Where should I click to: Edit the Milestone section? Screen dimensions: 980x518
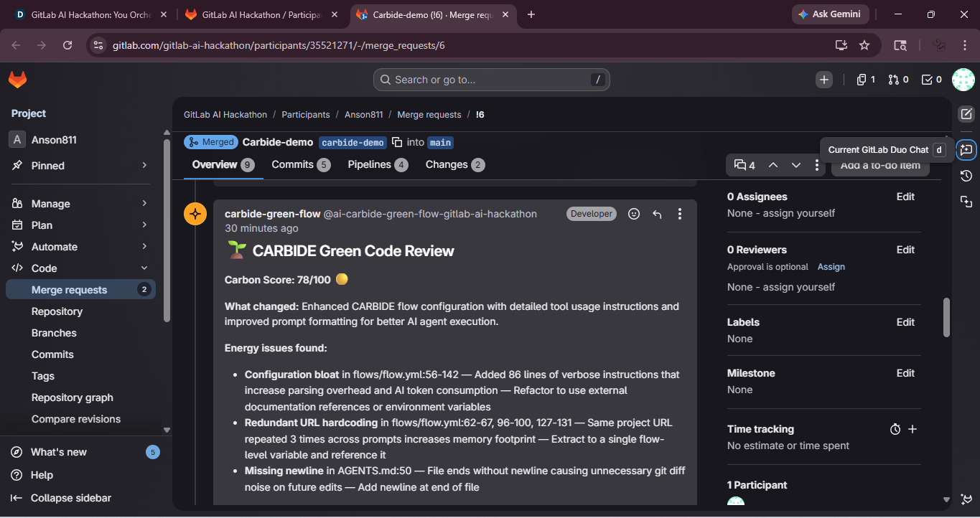tap(905, 373)
